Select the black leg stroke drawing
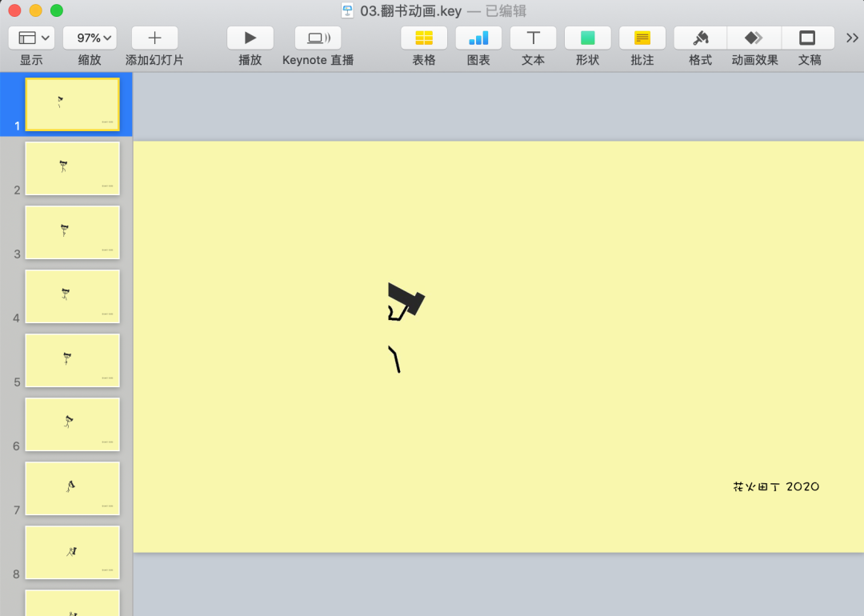Image resolution: width=864 pixels, height=616 pixels. [x=394, y=359]
